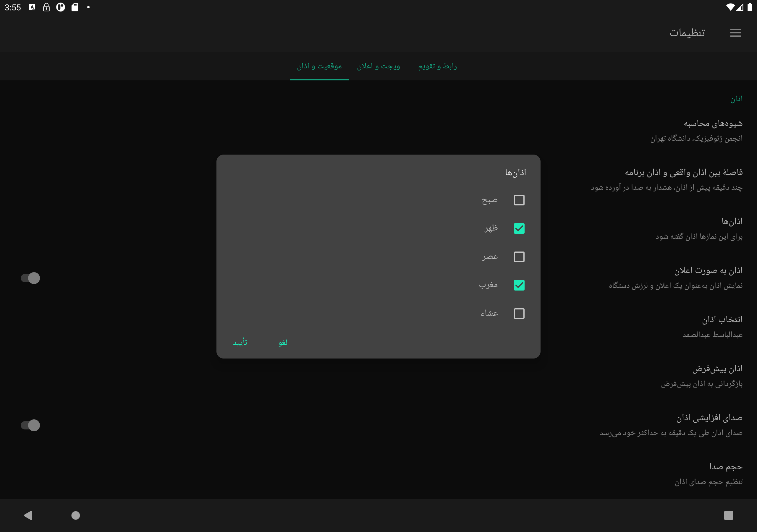Toggle the اذان به صورت اعلان switch
This screenshot has width=757, height=532.
point(30,278)
